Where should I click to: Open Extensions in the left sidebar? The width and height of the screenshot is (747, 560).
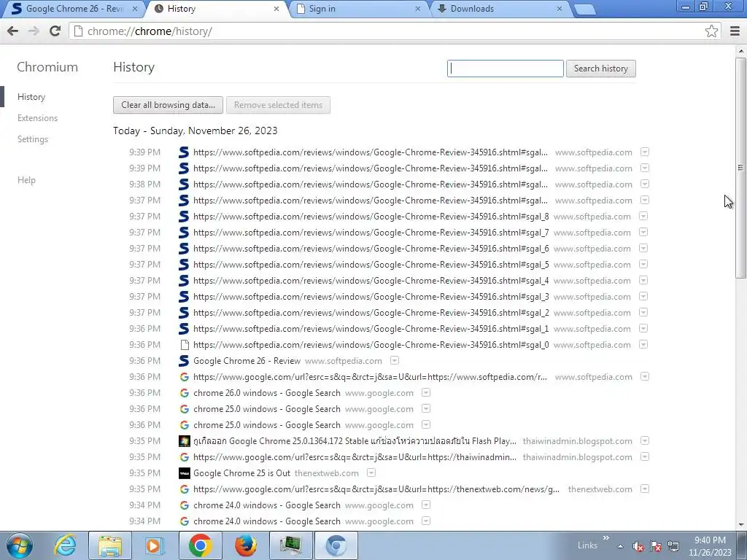pyautogui.click(x=37, y=117)
